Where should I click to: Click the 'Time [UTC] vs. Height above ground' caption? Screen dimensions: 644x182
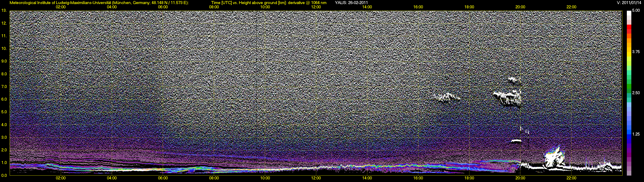tap(269, 3)
